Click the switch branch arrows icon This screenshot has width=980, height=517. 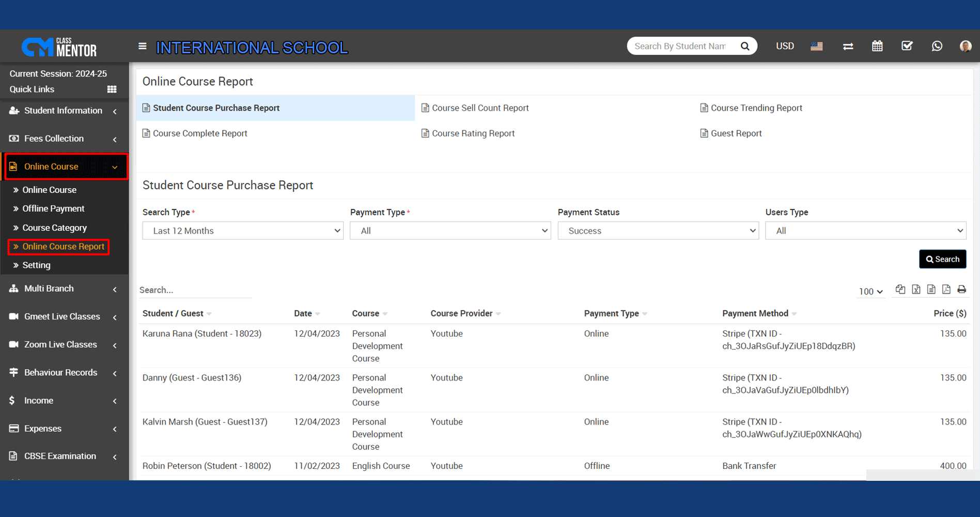point(848,47)
